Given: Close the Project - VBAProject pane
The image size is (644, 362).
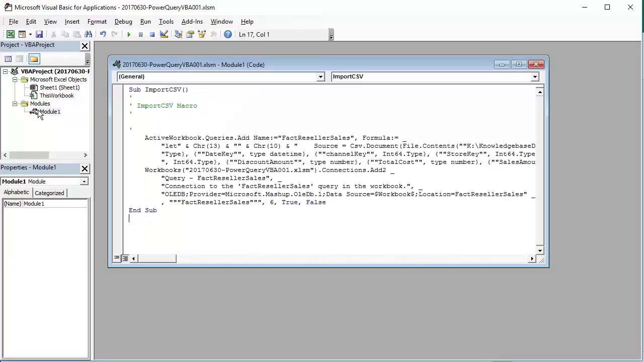Looking at the screenshot, I should click(85, 46).
